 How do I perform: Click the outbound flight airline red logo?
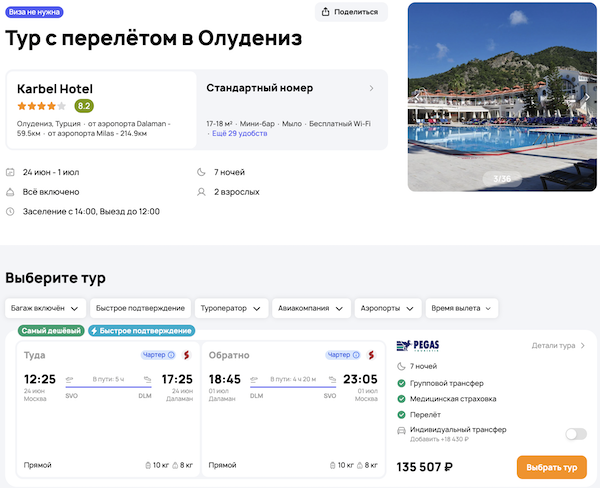184,355
